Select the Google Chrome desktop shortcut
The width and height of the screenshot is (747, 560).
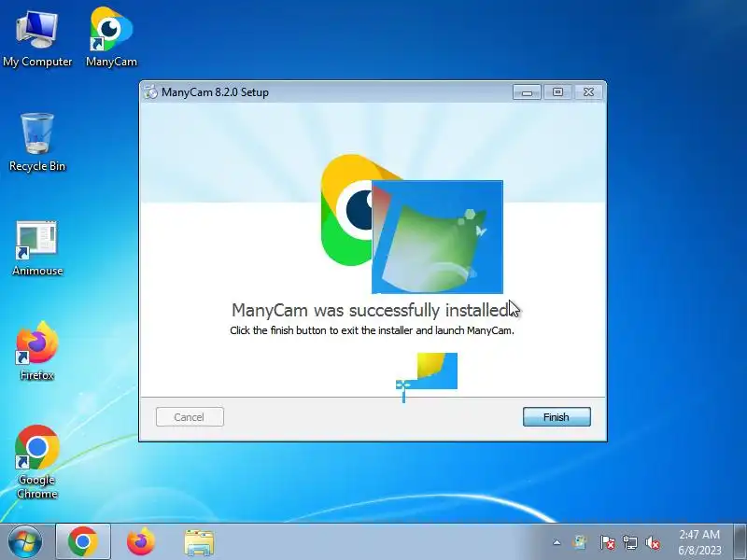point(37,461)
